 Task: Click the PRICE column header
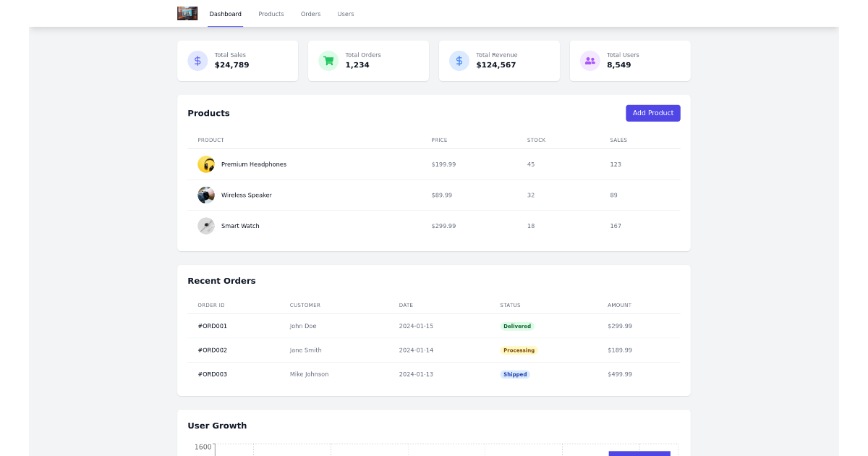click(x=439, y=140)
